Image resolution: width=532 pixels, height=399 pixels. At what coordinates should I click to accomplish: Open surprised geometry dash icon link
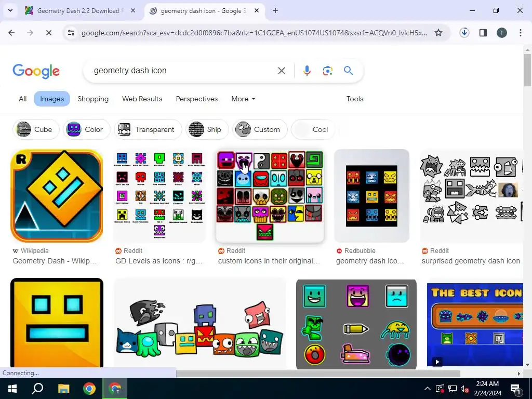[471, 261]
